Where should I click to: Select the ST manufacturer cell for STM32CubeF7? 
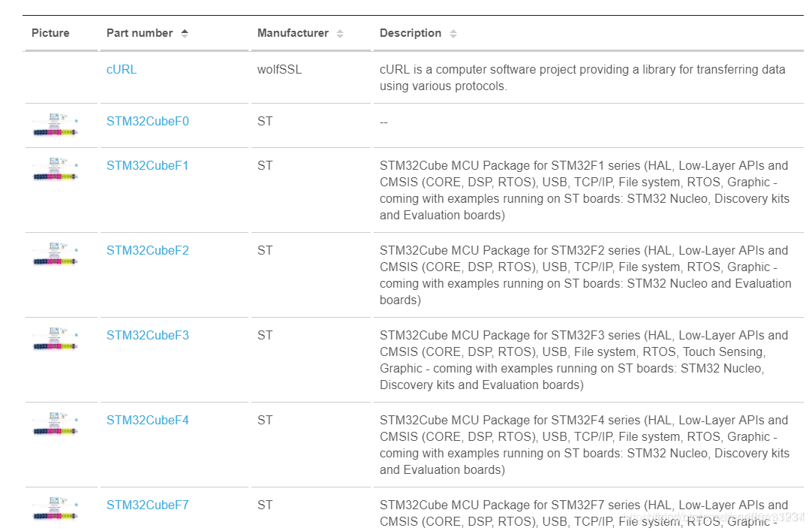pos(265,505)
